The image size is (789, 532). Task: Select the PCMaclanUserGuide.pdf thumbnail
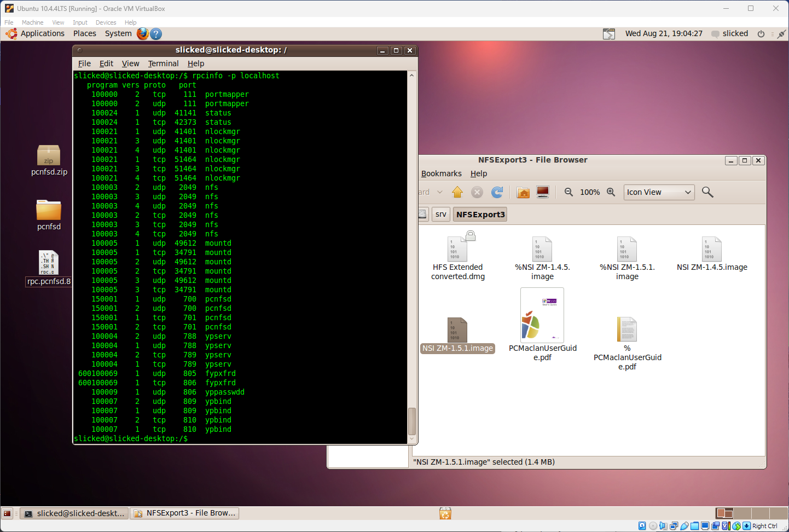pyautogui.click(x=542, y=315)
